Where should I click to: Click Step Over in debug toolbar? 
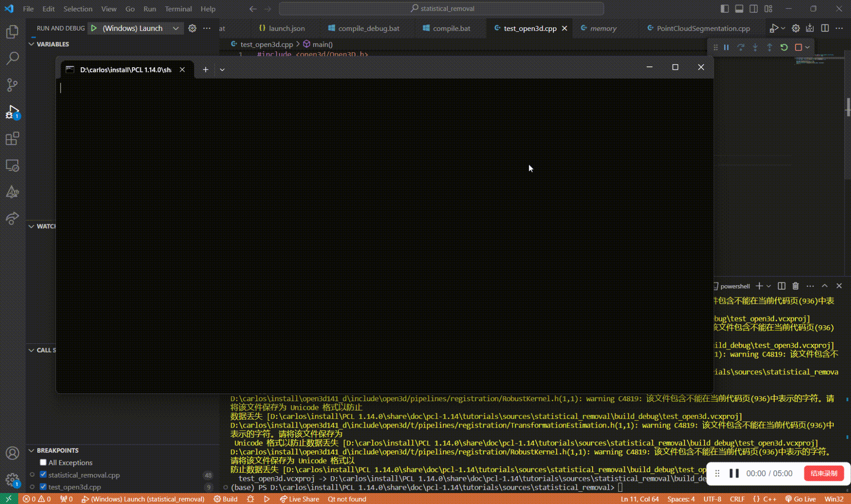tap(741, 47)
